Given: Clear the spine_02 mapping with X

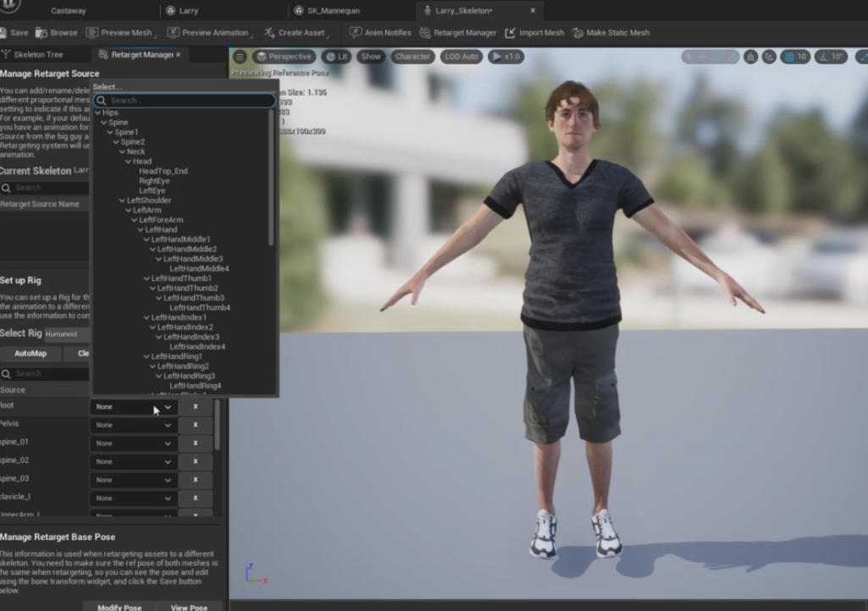Looking at the screenshot, I should [x=196, y=461].
